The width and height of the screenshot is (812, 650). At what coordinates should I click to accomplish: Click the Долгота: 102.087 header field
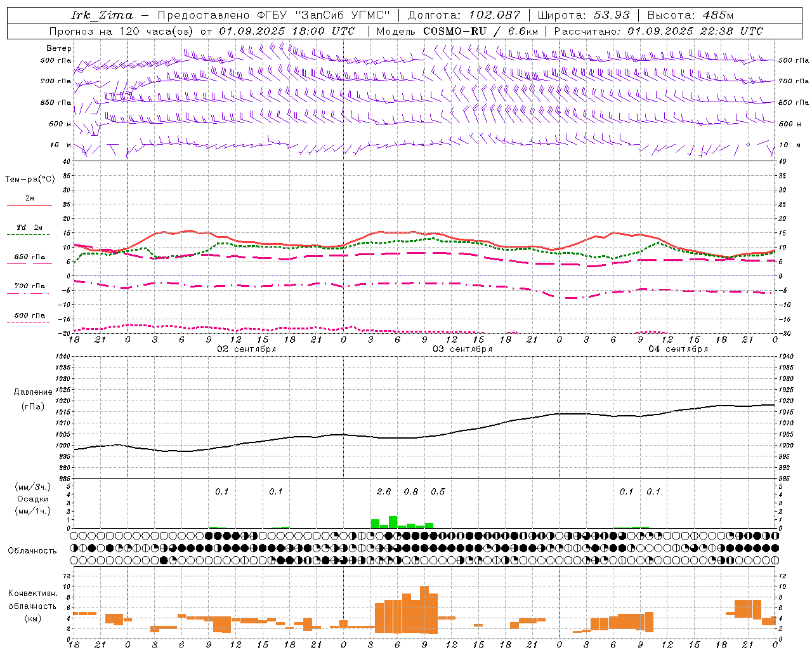(x=464, y=15)
